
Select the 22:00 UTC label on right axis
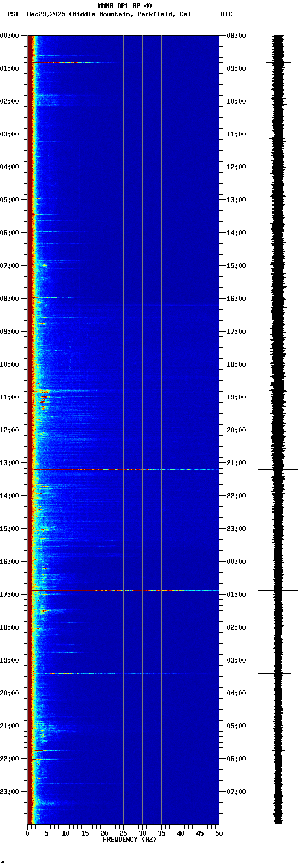pos(236,496)
